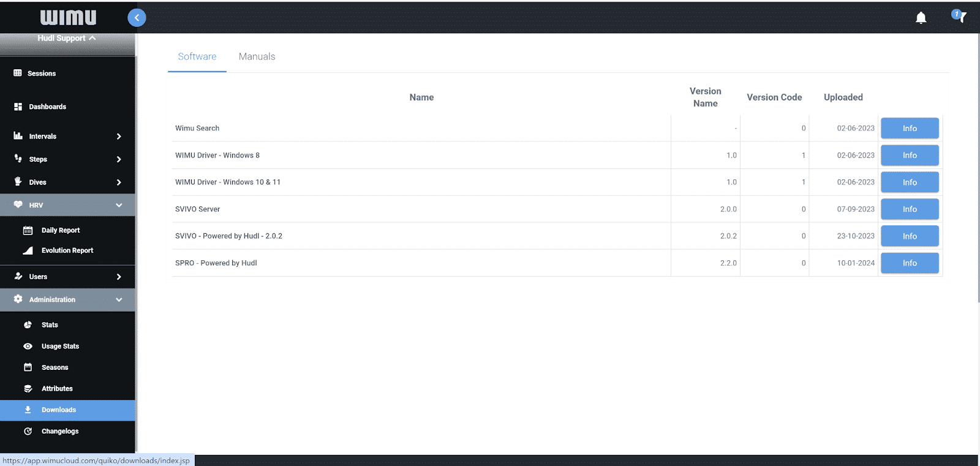The width and height of the screenshot is (980, 466).
Task: Open the filter icon in top bar
Action: coord(960,17)
